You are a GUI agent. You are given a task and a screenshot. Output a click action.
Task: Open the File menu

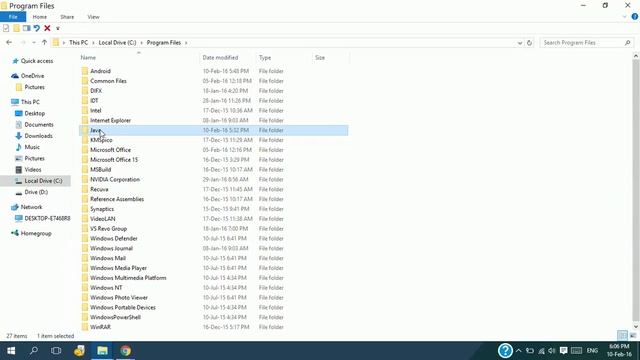coord(13,17)
